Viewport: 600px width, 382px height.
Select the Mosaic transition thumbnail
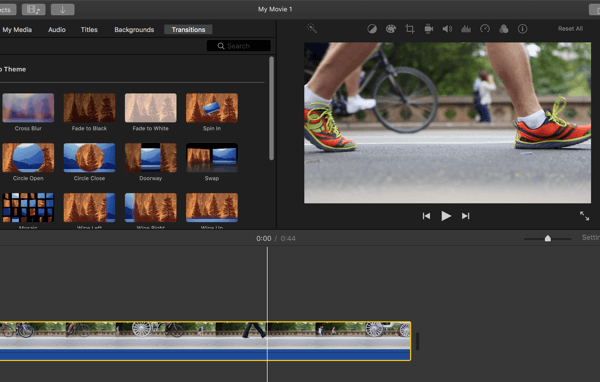click(x=28, y=207)
